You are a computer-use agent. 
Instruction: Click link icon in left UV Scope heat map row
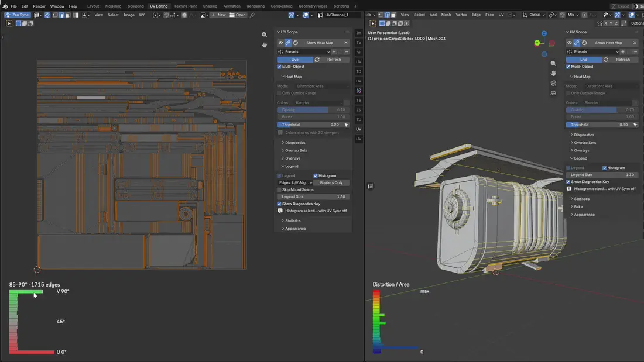(288, 43)
